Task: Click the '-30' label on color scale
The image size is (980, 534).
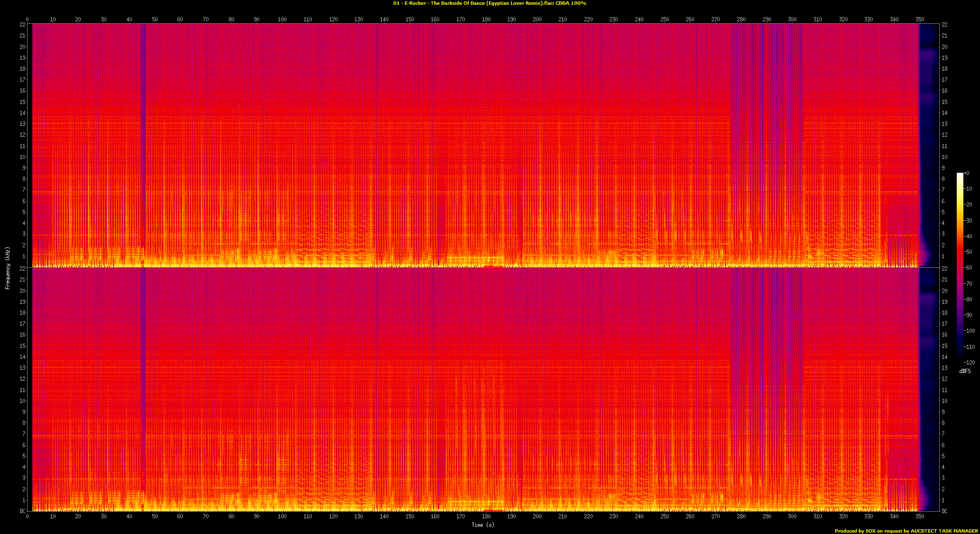Action: point(968,220)
